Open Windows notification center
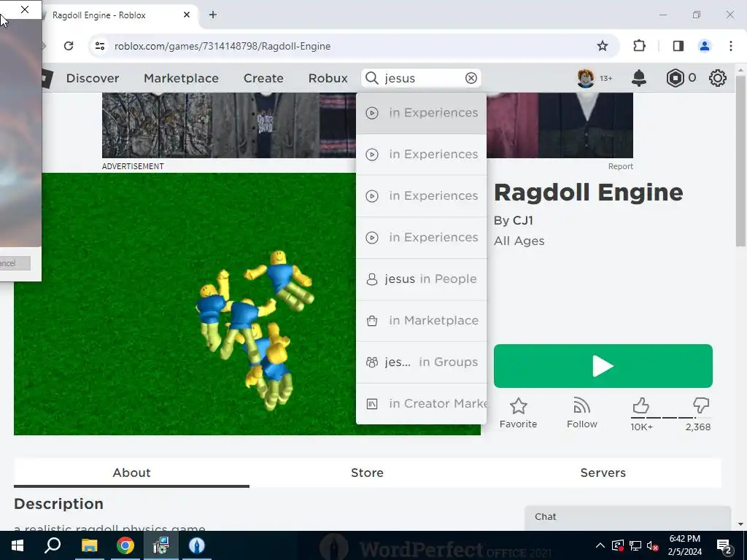 tap(724, 545)
